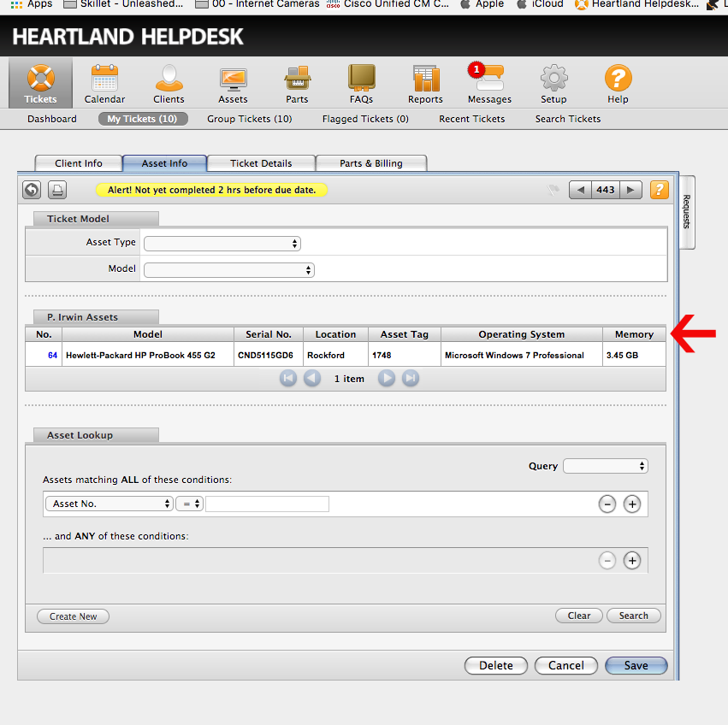Go to previous page of assets list
This screenshot has width=728, height=725.
312,378
